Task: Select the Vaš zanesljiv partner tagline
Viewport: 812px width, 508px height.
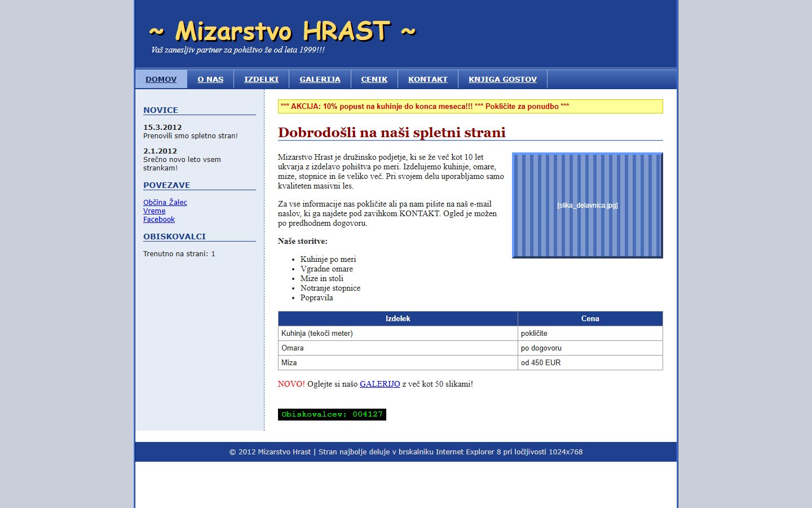Action: [238, 50]
